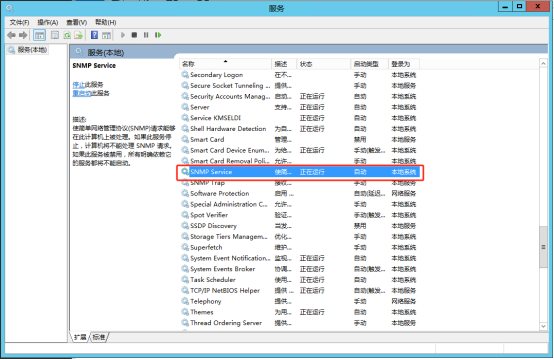The image size is (554, 360).
Task: Click the gear icon beside Secondary Logon
Action: pos(185,75)
